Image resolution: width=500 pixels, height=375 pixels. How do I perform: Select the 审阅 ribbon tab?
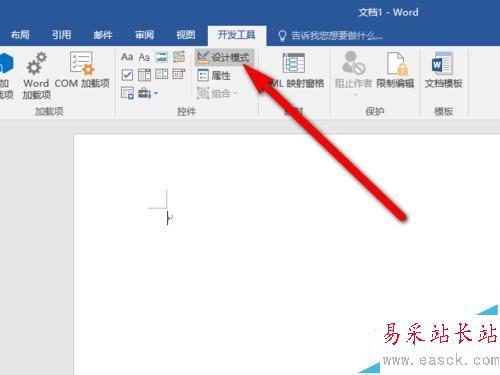144,35
